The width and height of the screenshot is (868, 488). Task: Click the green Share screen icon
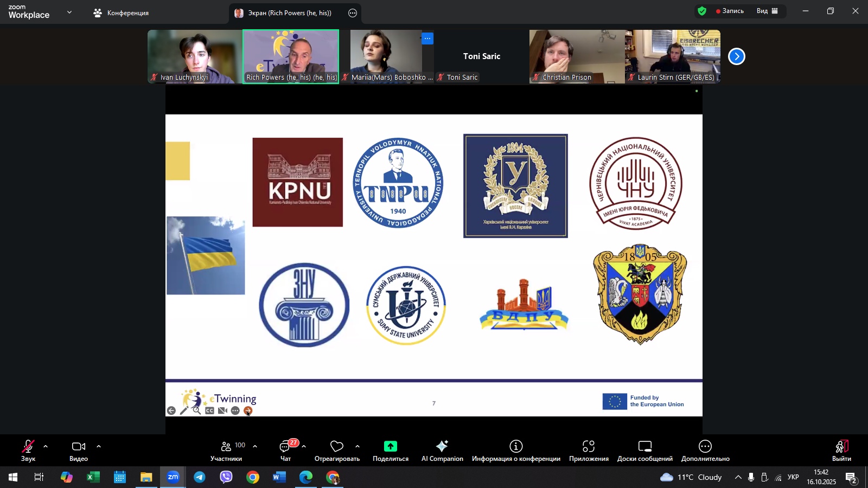[390, 446]
